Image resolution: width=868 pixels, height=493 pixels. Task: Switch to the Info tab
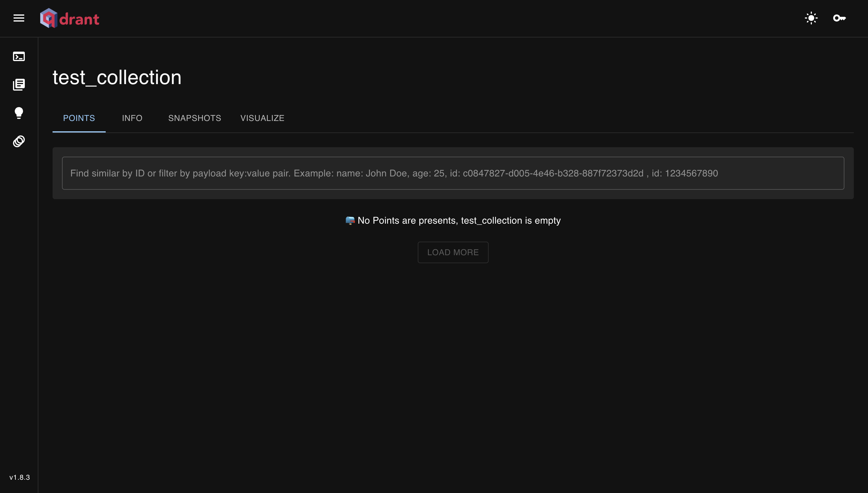[132, 118]
